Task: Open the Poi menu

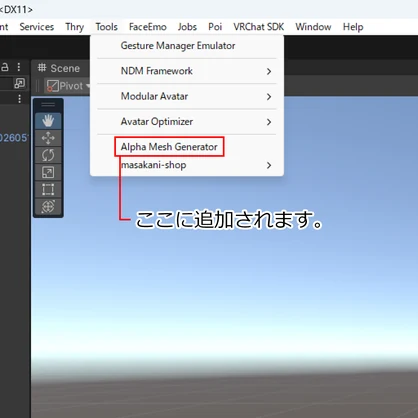Action: (x=215, y=27)
